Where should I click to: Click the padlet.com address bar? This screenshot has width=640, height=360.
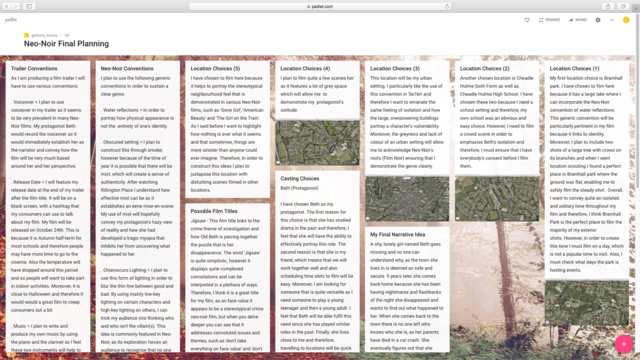(320, 6)
